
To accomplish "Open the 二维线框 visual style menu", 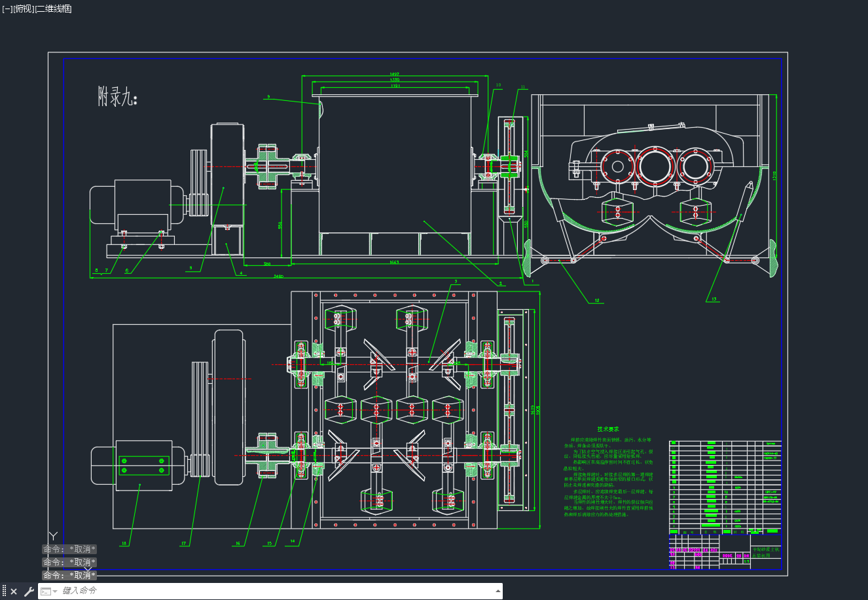I will coord(54,9).
